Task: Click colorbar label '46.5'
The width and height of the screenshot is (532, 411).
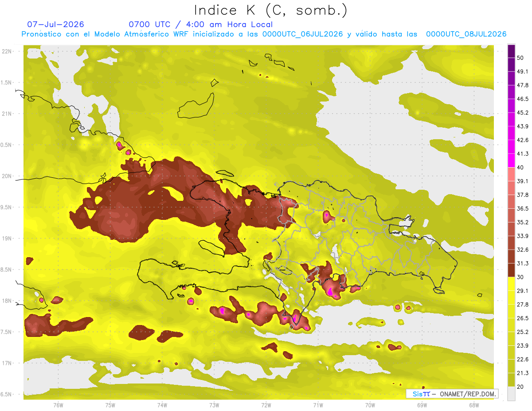Action: pyautogui.click(x=523, y=99)
